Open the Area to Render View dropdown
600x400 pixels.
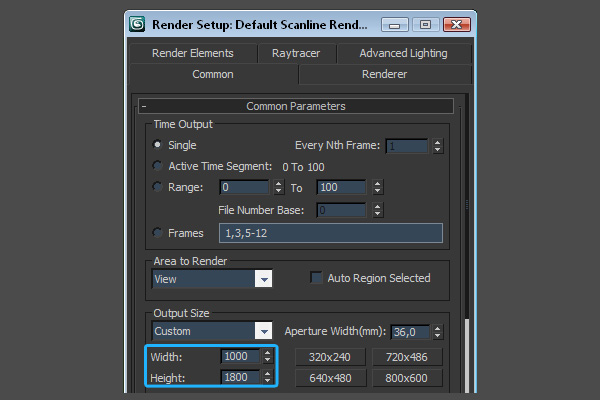coord(263,279)
